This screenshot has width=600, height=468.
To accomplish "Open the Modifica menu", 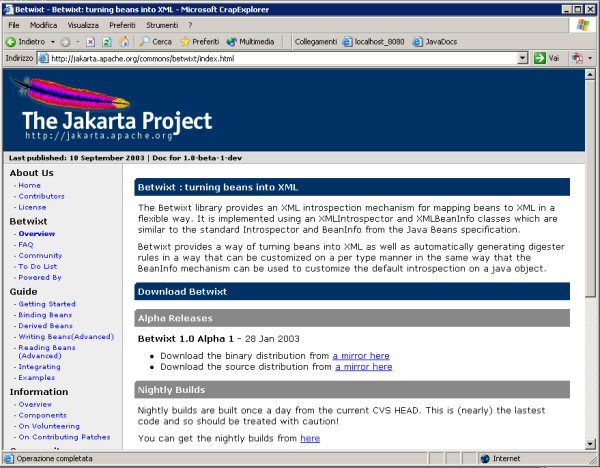I will [43, 25].
